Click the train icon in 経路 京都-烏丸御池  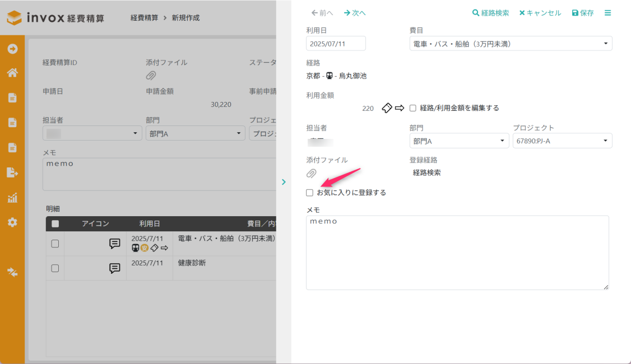click(329, 76)
